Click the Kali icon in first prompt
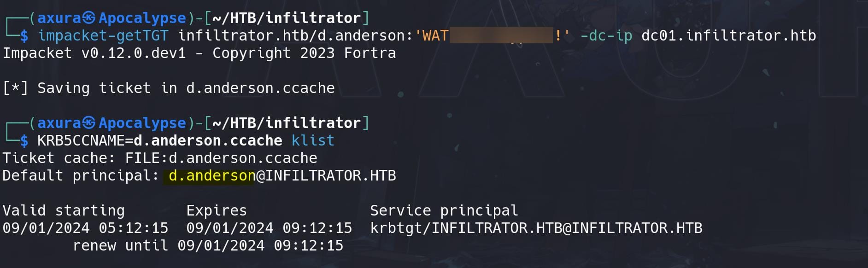Image resolution: width=868 pixels, height=268 pixels. [89, 18]
